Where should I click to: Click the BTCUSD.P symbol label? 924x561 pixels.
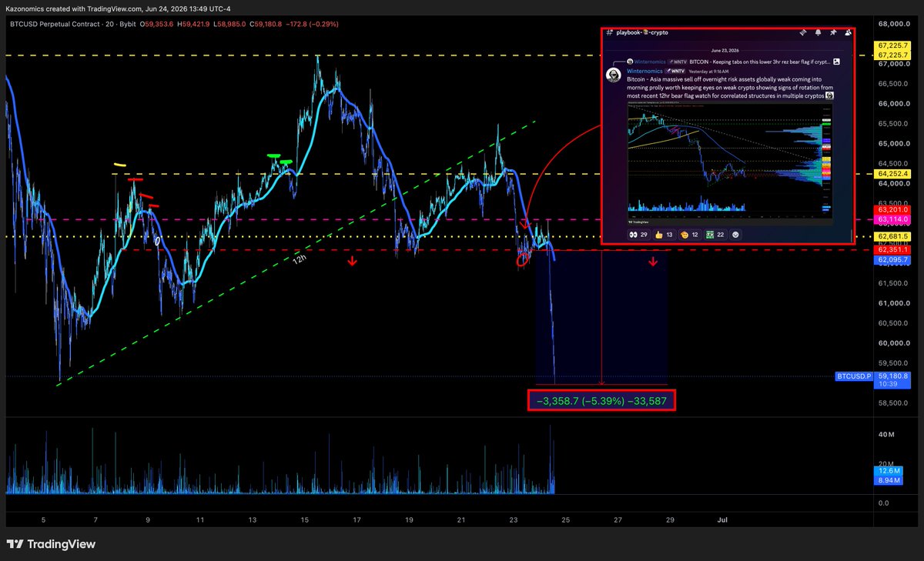click(x=855, y=376)
